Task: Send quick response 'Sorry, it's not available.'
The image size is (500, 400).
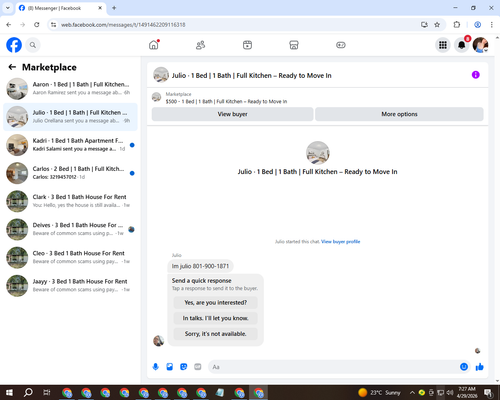Action: [x=216, y=334]
